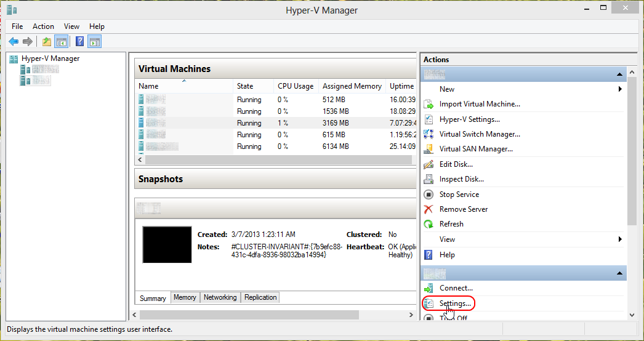Viewport: 644px width, 341px height.
Task: Click Inspect Disk... action
Action: click(462, 179)
